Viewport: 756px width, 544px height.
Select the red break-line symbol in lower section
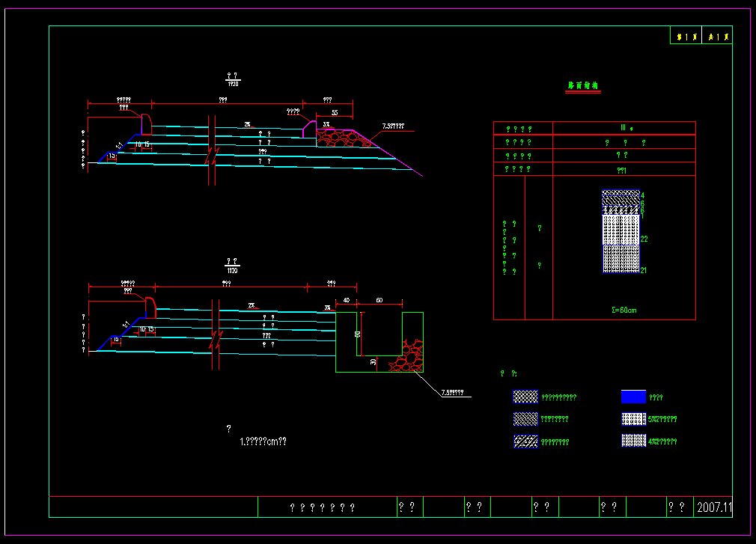tap(216, 338)
